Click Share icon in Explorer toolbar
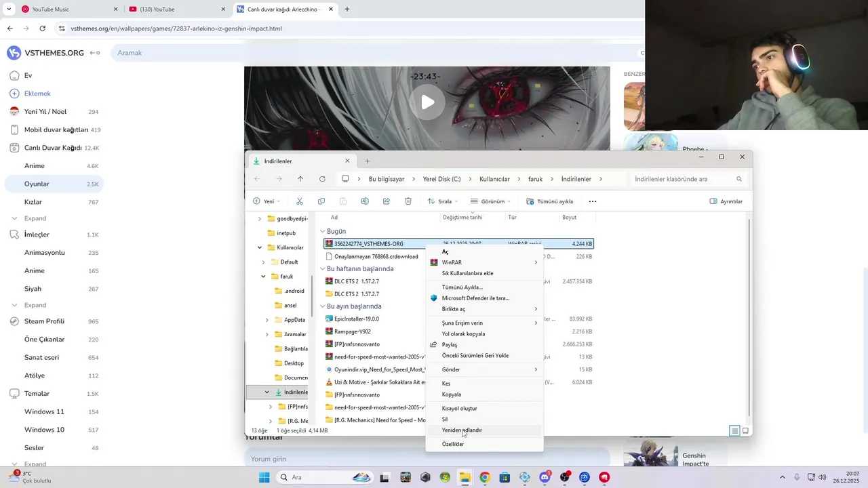The image size is (868, 488). pos(387,201)
